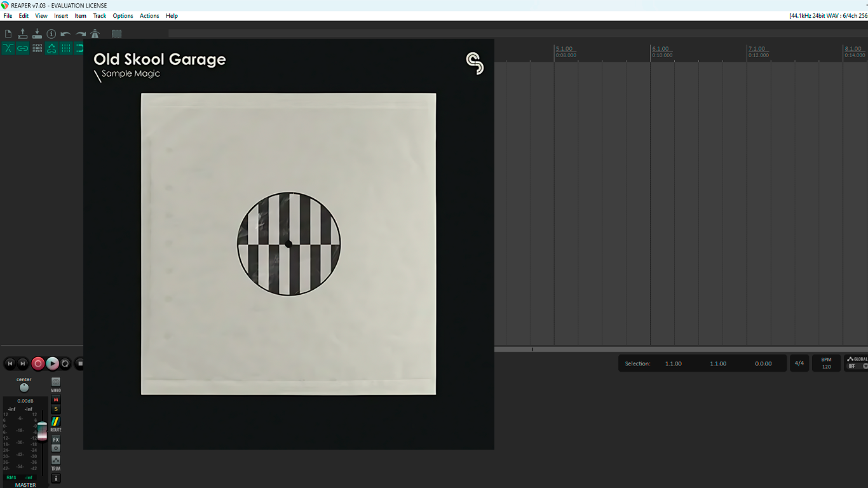Image resolution: width=868 pixels, height=488 pixels.
Task: Go to project end transport button
Action: tap(23, 363)
